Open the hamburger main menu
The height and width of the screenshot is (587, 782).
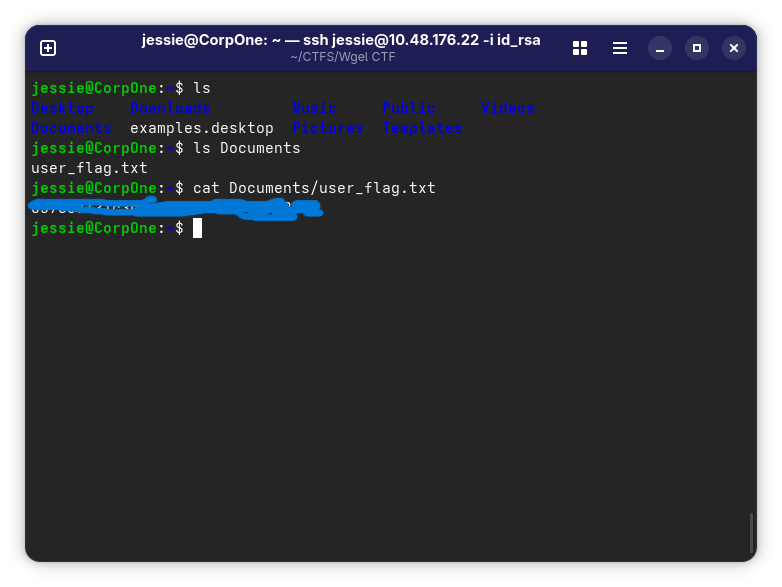[x=620, y=48]
